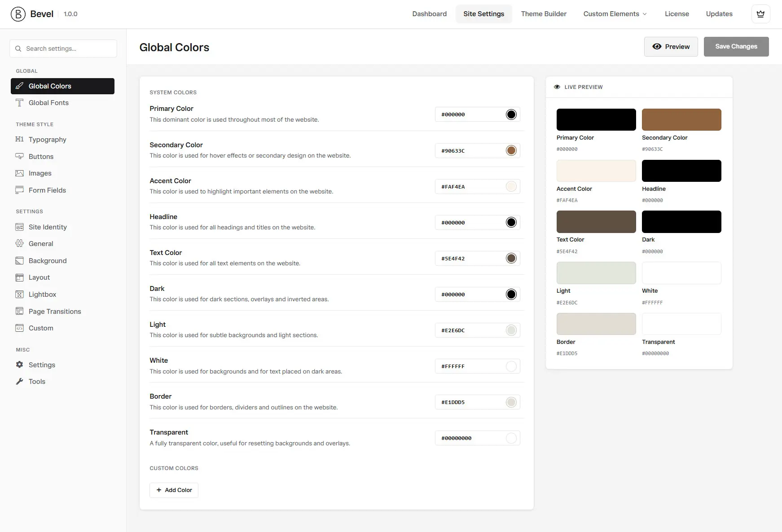Click the Tools wrench icon
Screen dimensions: 782x532
(x=19, y=382)
